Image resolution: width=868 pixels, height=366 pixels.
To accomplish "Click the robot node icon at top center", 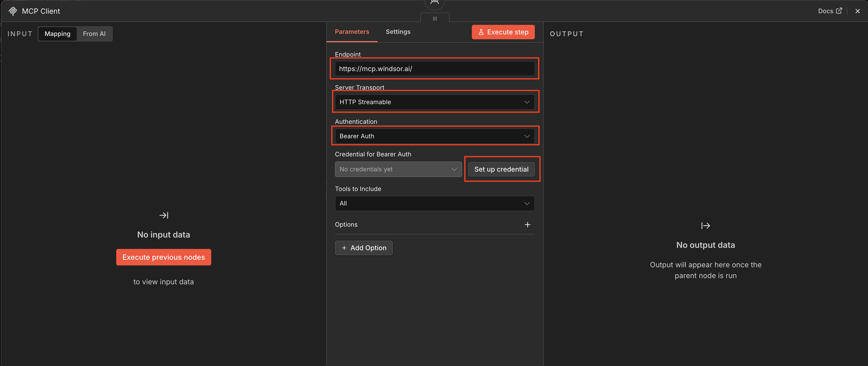I will (x=434, y=3).
